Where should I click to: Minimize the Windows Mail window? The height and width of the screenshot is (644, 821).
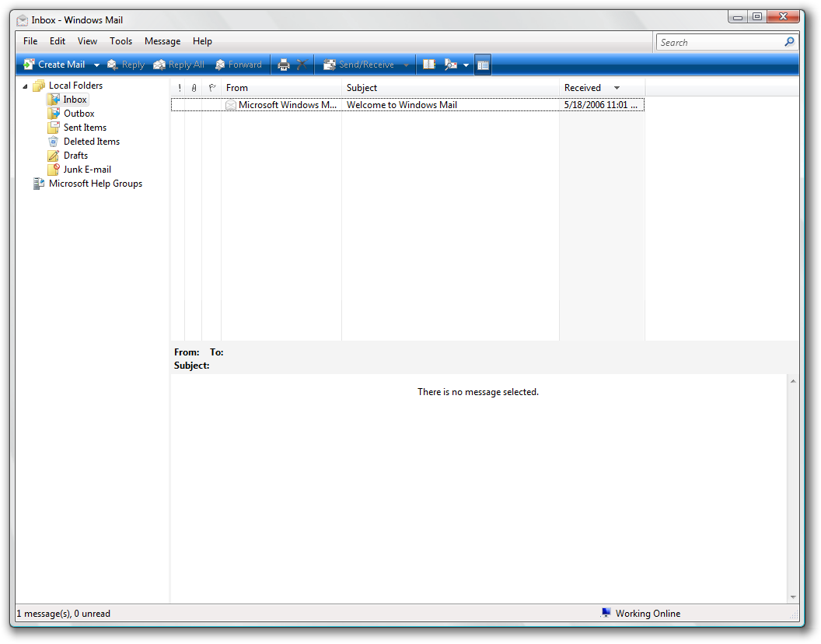coord(738,17)
